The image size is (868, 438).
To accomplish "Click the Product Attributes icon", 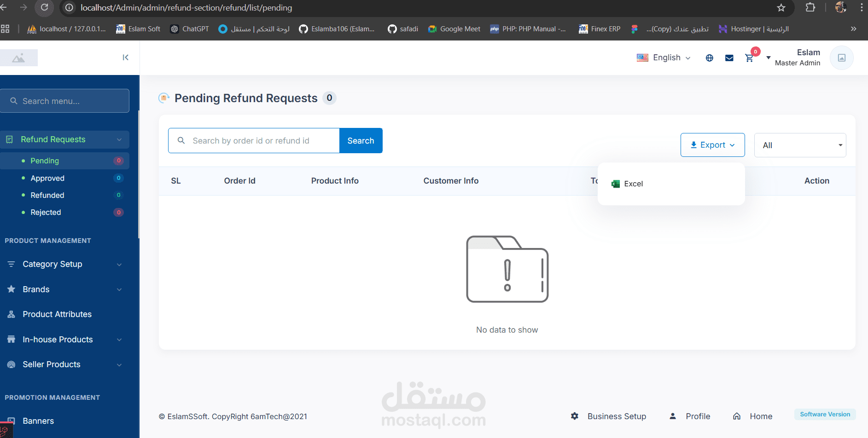I will pyautogui.click(x=12, y=314).
